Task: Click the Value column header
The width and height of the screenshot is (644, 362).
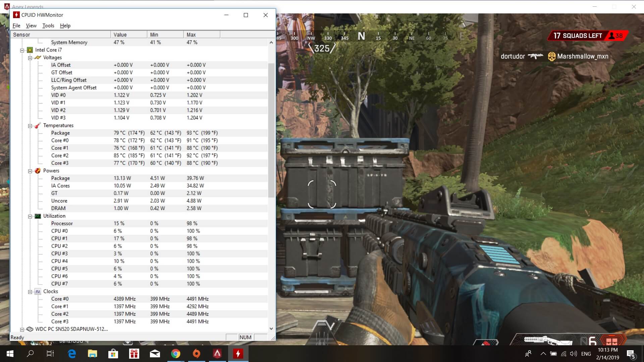Action: 129,35
